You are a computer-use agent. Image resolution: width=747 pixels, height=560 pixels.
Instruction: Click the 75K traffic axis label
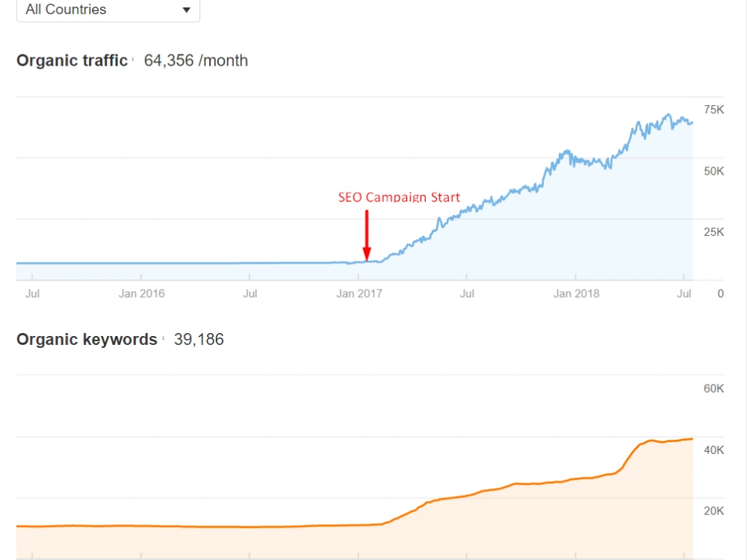coord(713,110)
